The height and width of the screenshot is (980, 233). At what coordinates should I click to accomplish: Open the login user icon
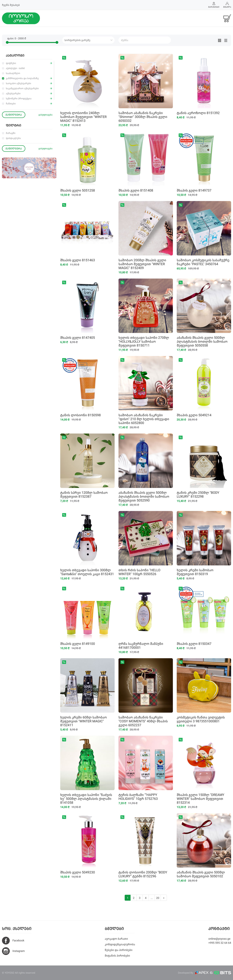pyautogui.click(x=227, y=5)
